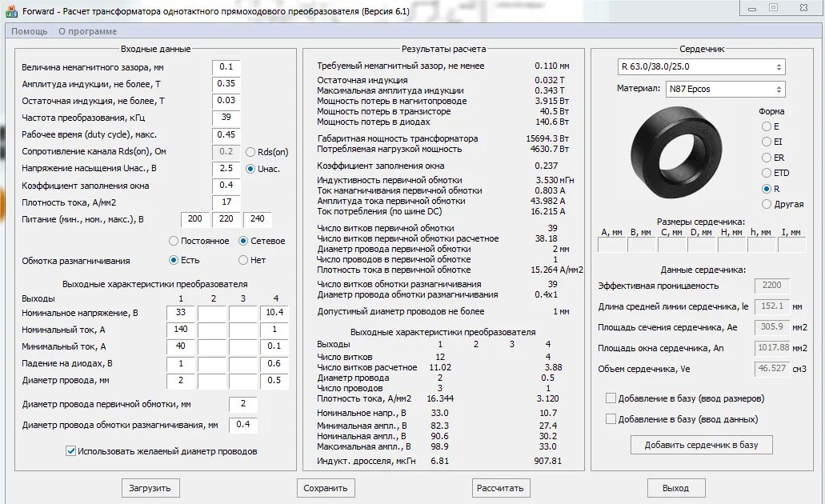Edit nominal supply voltage field 220
Image resolution: width=825 pixels, height=504 pixels.
point(226,219)
